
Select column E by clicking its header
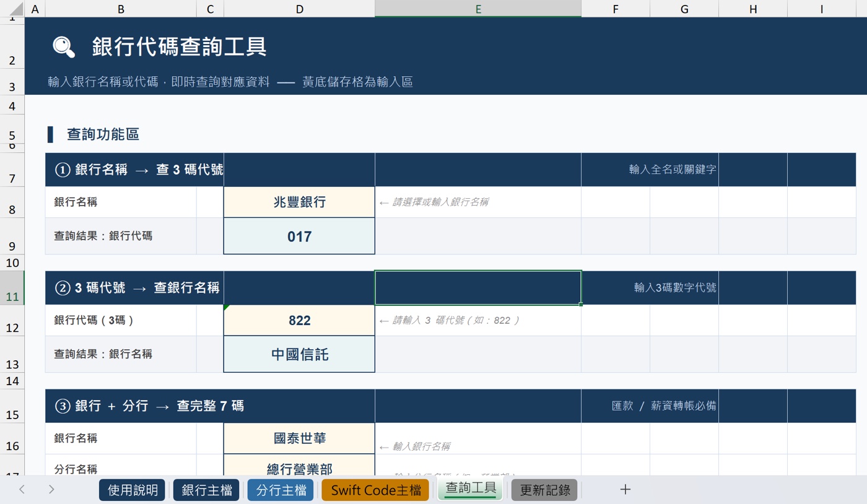coord(477,9)
